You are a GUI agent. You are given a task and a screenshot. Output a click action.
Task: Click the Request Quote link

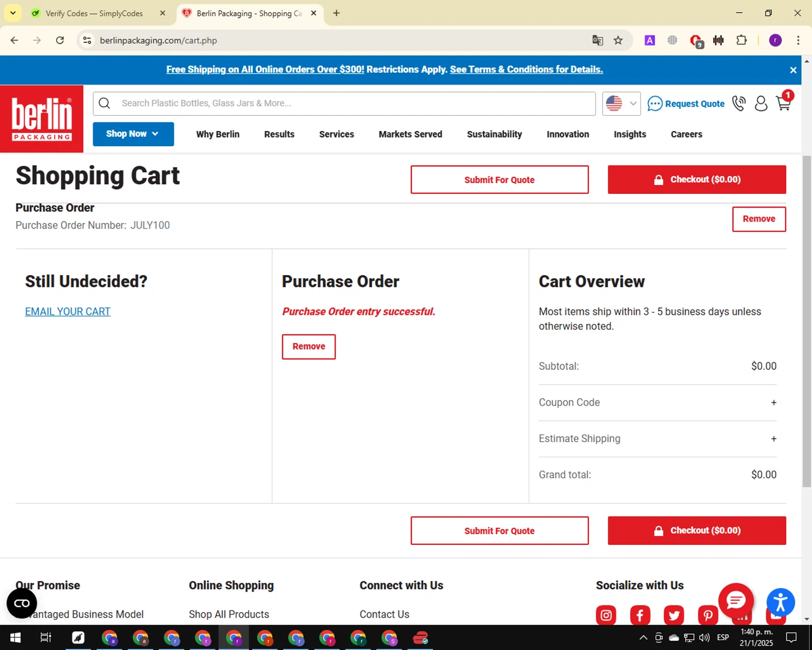[x=686, y=103]
